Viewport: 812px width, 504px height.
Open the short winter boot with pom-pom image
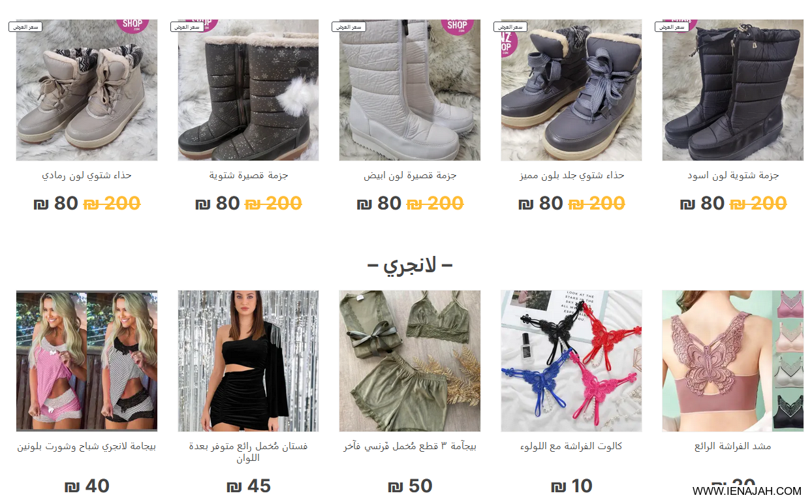pos(248,90)
